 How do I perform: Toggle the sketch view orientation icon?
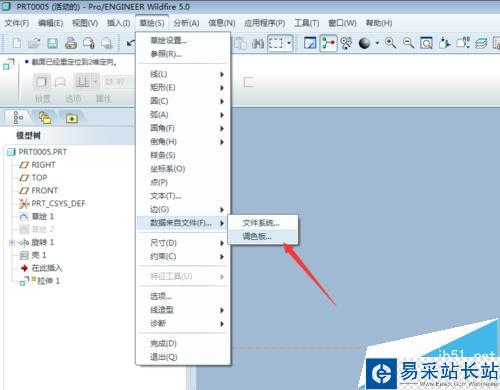pyautogui.click(x=310, y=43)
